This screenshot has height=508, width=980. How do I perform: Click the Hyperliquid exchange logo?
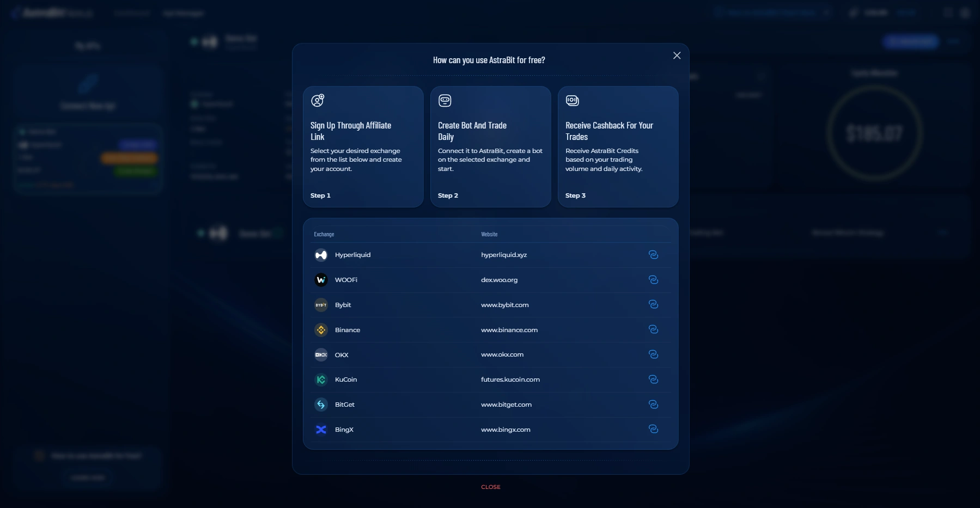(321, 255)
